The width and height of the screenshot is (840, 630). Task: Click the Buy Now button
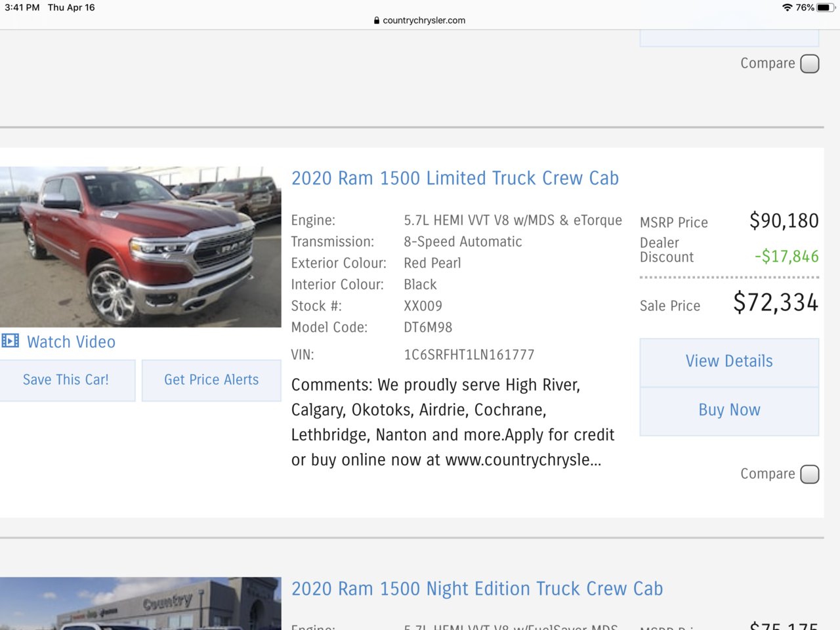point(729,411)
